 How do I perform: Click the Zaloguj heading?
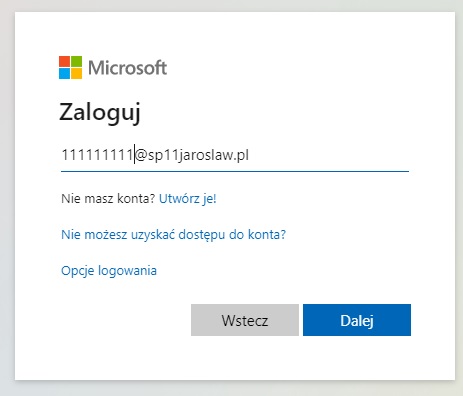click(100, 113)
